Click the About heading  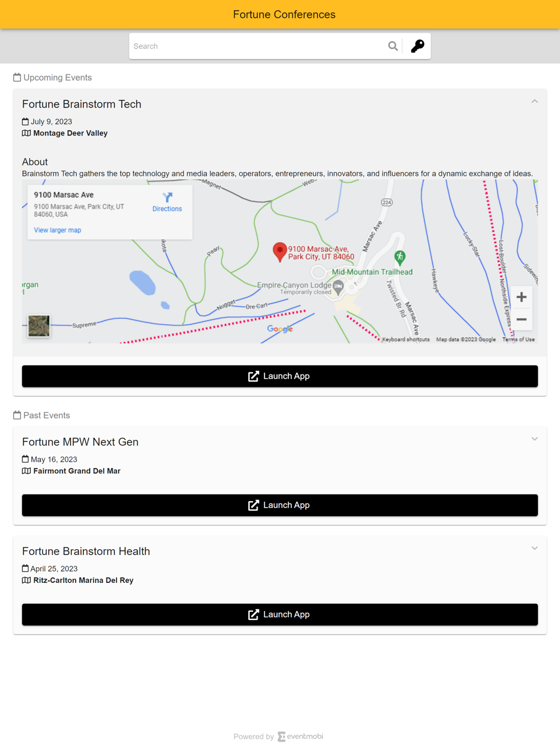pos(35,162)
